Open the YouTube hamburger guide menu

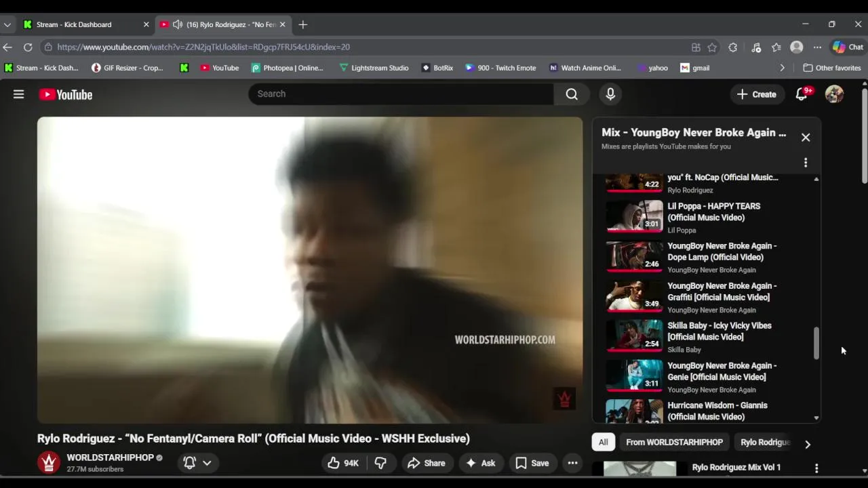click(x=18, y=94)
